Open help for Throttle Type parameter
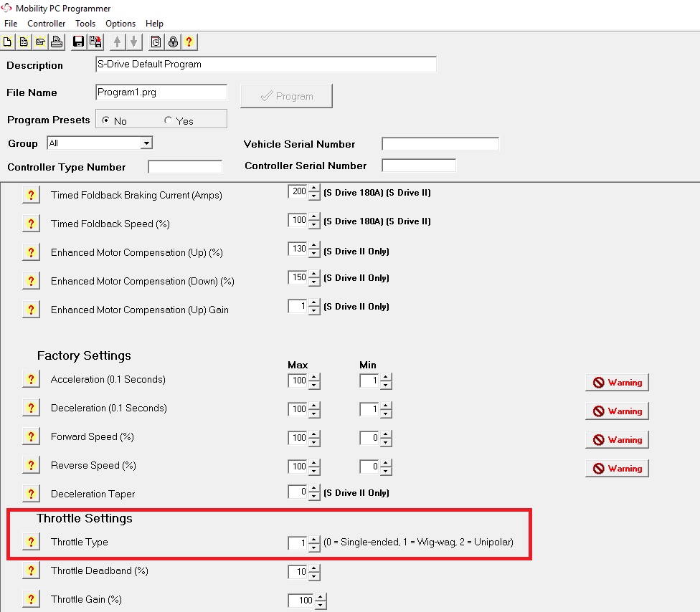 [31, 542]
